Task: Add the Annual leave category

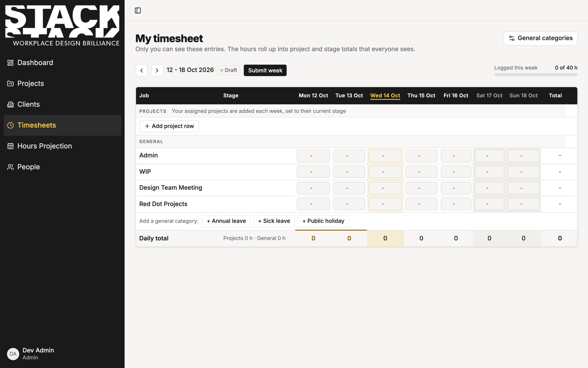Action: (226, 221)
